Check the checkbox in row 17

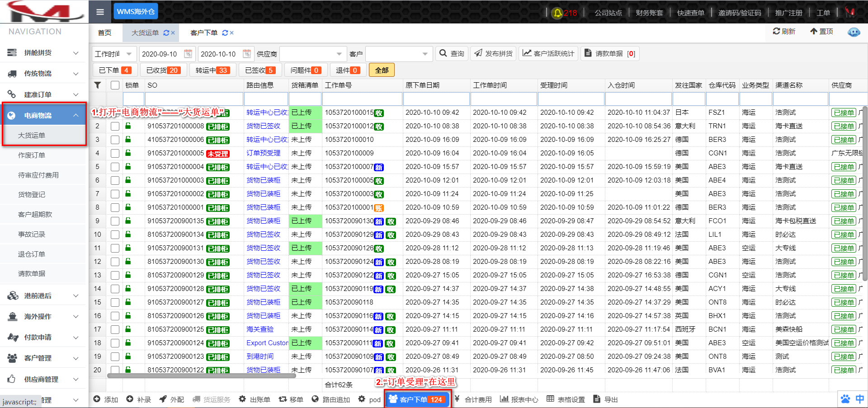point(115,329)
